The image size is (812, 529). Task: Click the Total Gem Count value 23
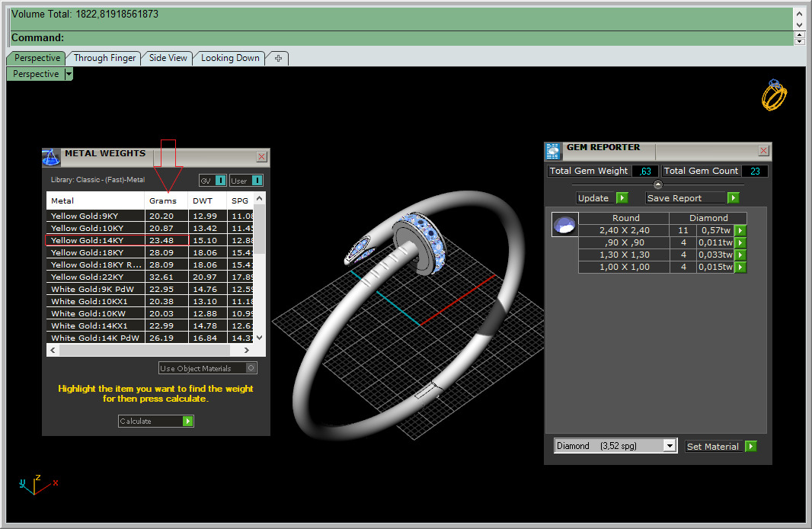(x=755, y=171)
